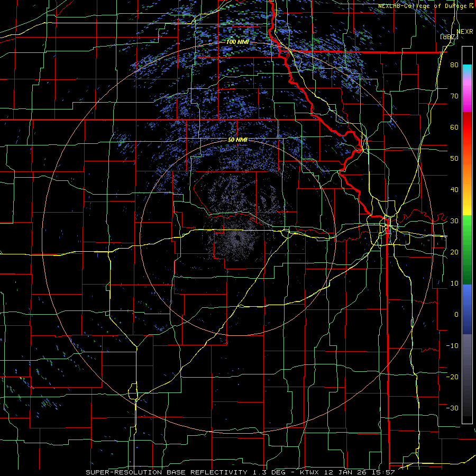This screenshot has width=476, height=476.
Task: Click the 50 value on the dBZ scale
Action: coord(454,159)
